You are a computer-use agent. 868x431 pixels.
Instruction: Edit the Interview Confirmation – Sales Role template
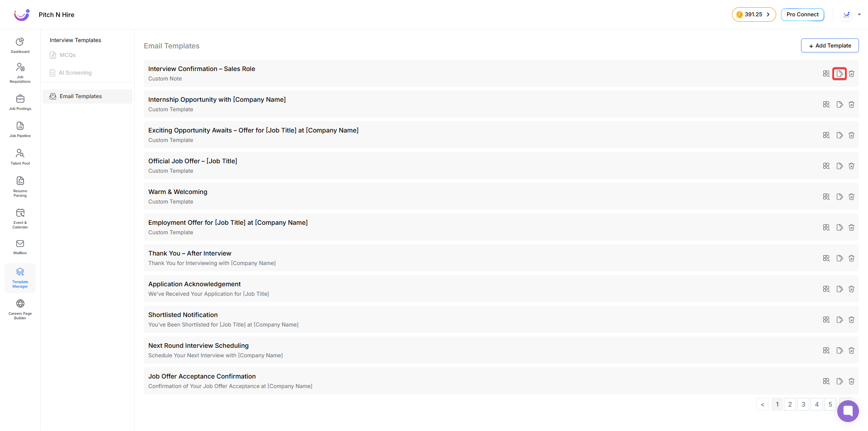(840, 74)
